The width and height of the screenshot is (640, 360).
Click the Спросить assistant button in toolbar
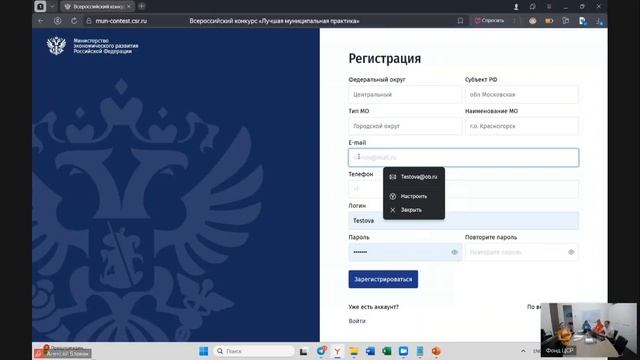489,20
